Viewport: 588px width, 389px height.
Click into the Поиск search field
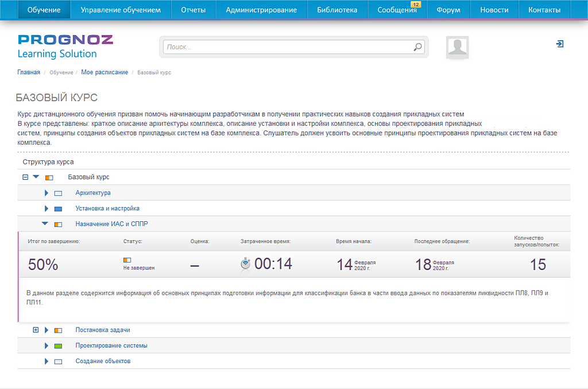point(287,47)
